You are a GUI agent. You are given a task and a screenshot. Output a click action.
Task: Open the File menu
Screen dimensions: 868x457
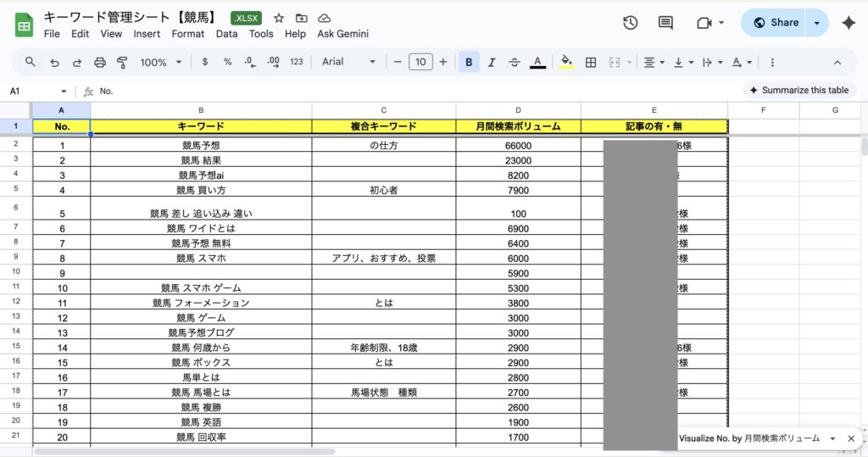52,34
